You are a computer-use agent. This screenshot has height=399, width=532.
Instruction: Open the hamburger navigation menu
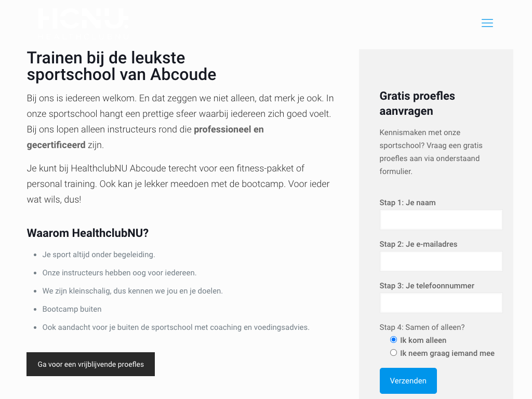487,23
